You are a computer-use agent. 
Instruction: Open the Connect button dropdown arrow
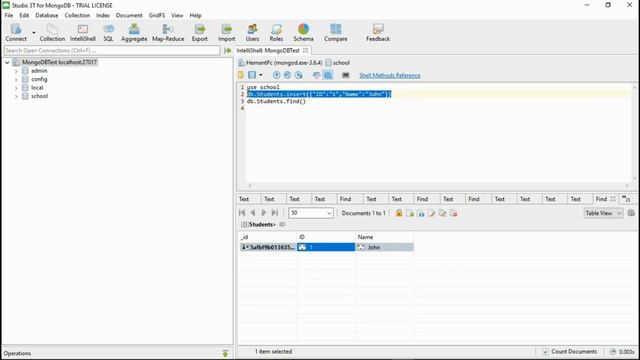33,33
